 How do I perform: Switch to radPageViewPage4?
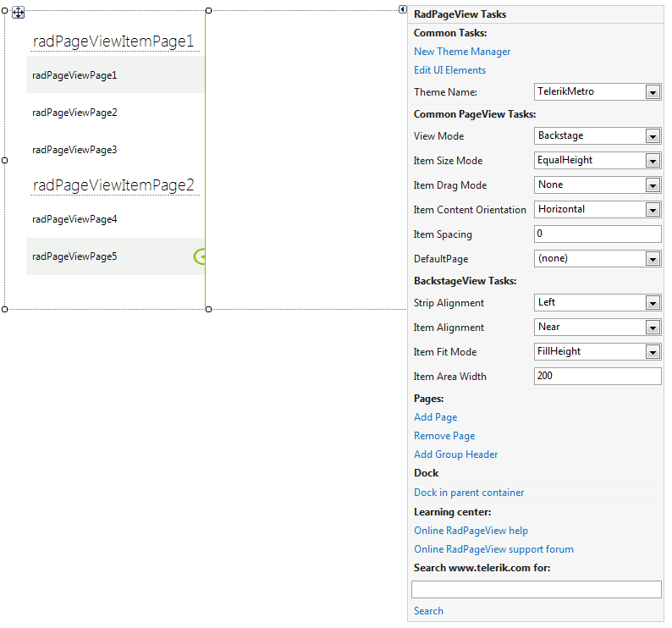115,219
